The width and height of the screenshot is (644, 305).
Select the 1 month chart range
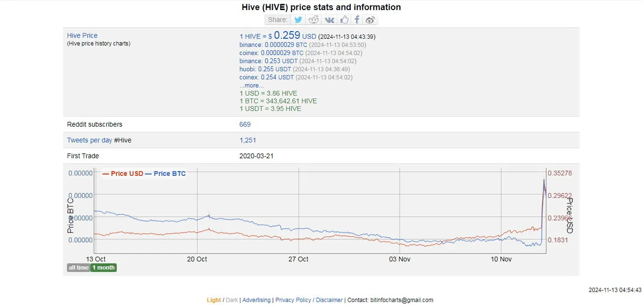pos(104,268)
